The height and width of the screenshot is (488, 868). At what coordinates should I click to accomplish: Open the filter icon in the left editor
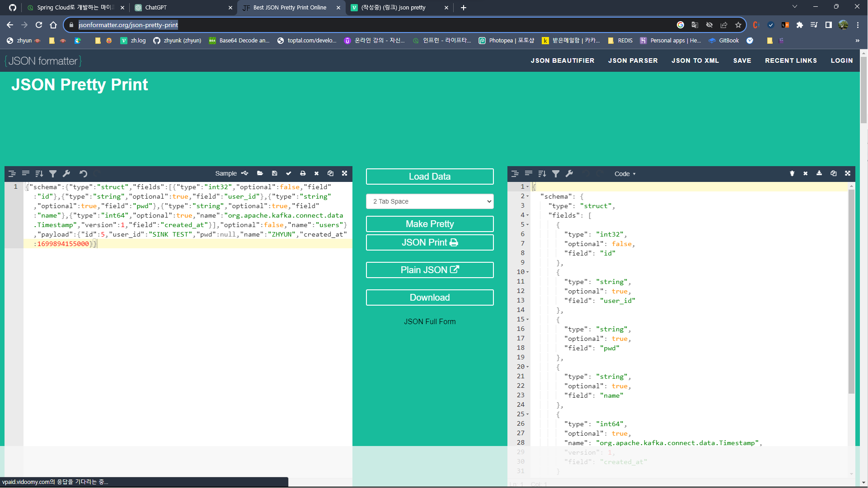point(53,173)
